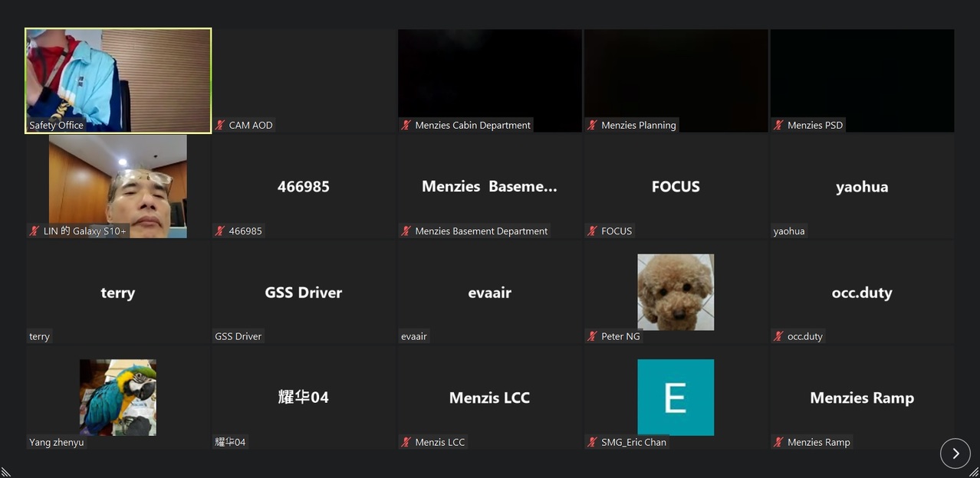Click the SMG_Eric Chan name label

click(633, 442)
